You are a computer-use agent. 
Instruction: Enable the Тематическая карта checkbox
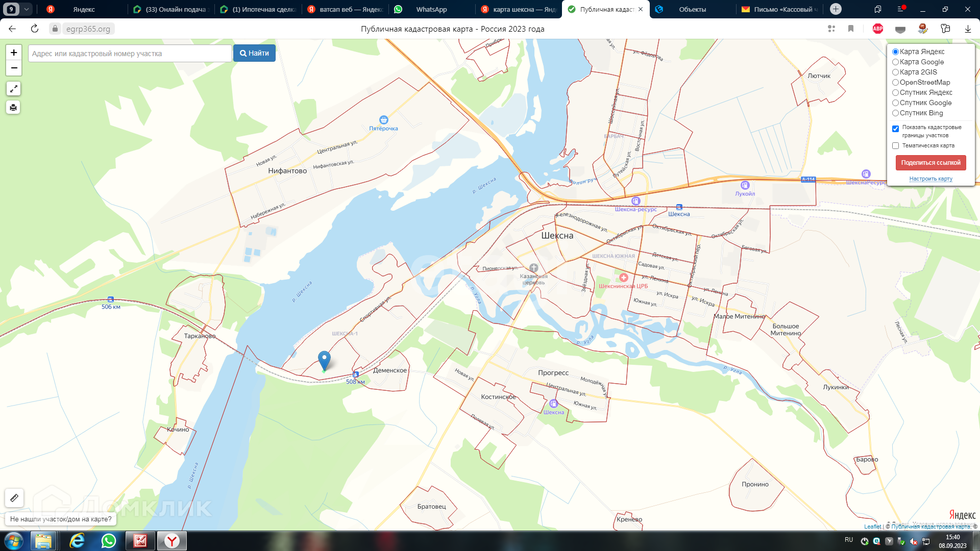pyautogui.click(x=895, y=146)
